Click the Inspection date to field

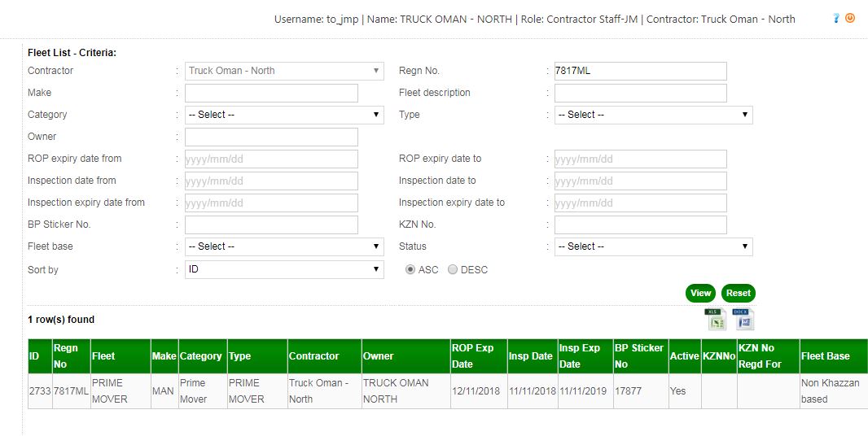pos(640,181)
